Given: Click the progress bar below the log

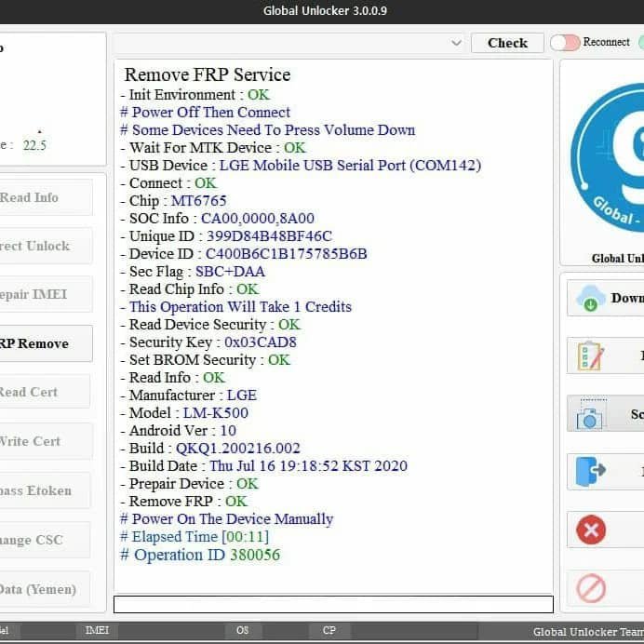Looking at the screenshot, I should 333,605.
